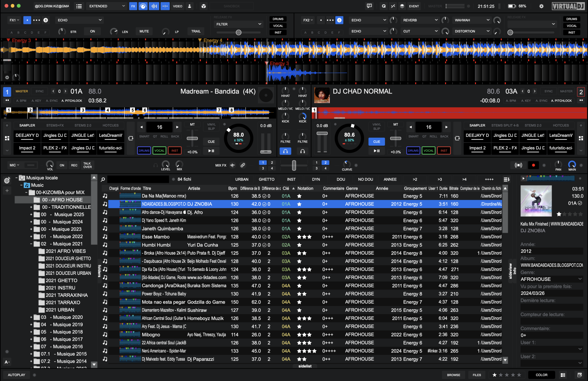Toggle the mixer layout icon in top bar
Image resolution: width=588 pixels, height=381 pixels.
pos(165,6)
